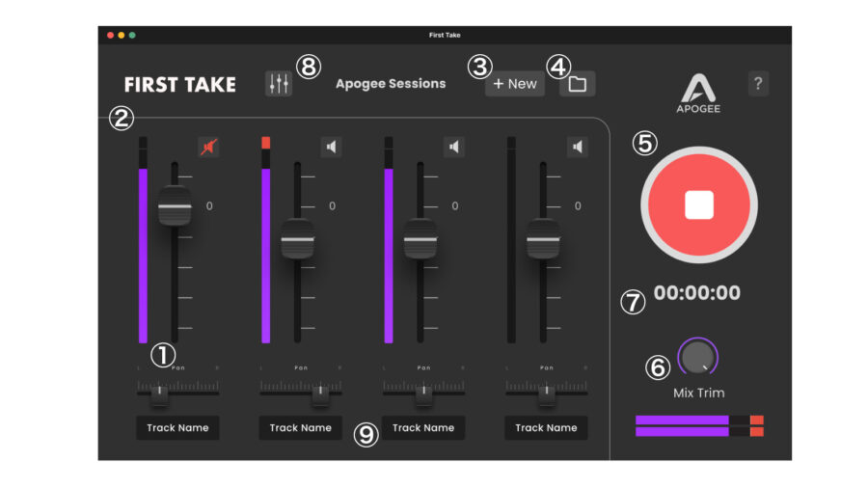Click the first track pan slider handle
This screenshot has height=488, width=868.
160,395
